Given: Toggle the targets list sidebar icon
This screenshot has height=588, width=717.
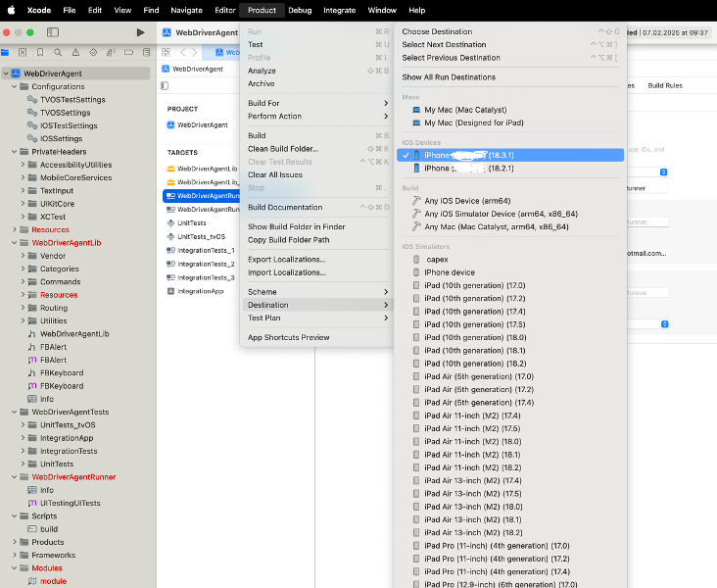Looking at the screenshot, I should tap(165, 86).
